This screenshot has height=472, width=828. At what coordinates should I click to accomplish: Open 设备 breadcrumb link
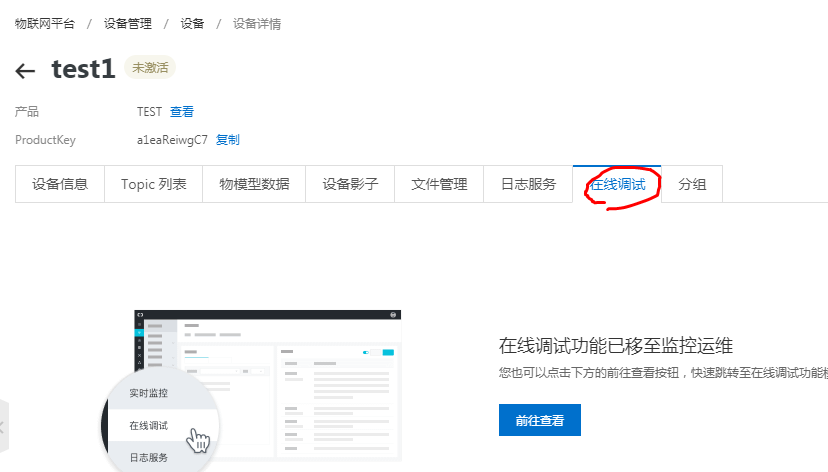click(192, 24)
